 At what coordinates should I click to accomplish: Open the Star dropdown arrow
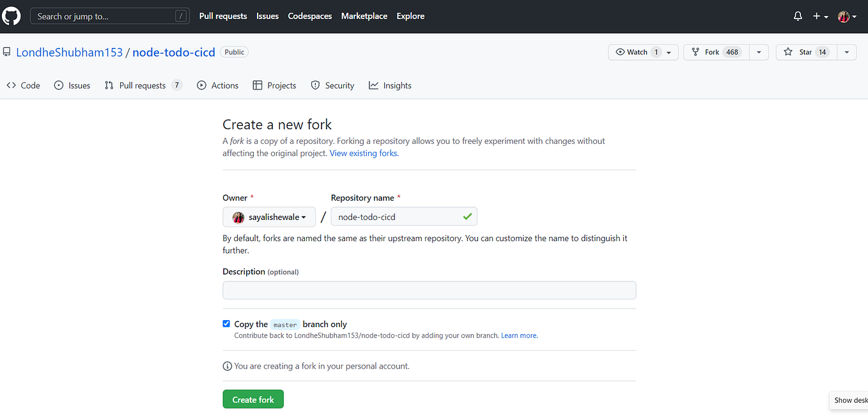(x=846, y=52)
